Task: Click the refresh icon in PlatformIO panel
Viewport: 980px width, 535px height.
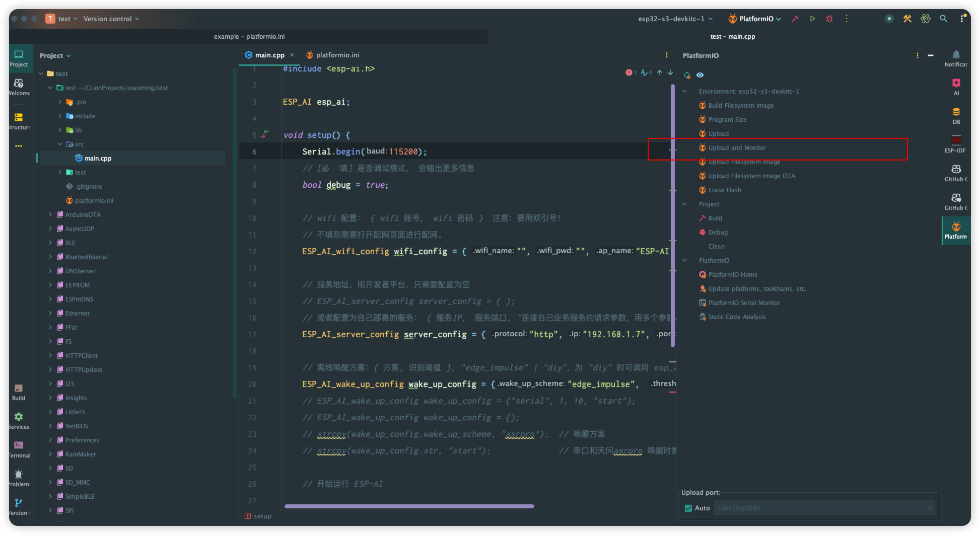Action: [687, 75]
